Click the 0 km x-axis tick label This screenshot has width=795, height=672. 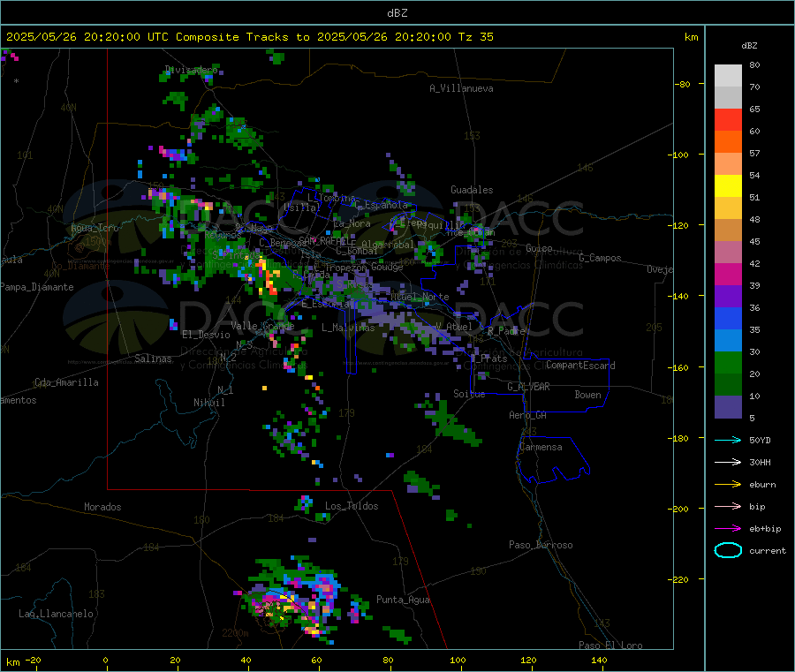point(105,660)
